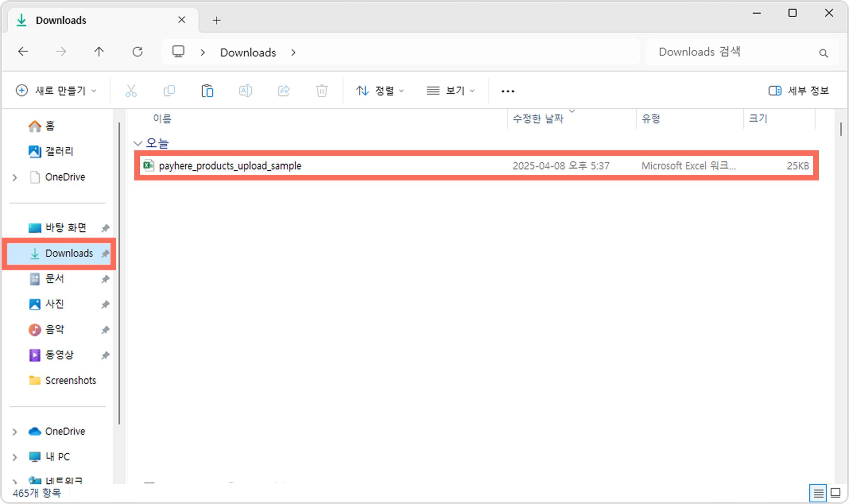Click the PC monitor icon in address bar

(178, 52)
